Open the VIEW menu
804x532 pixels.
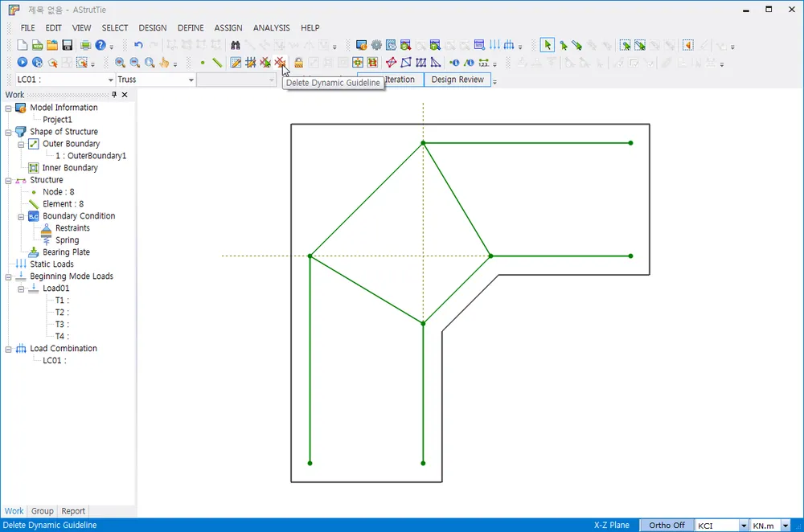[x=81, y=27]
